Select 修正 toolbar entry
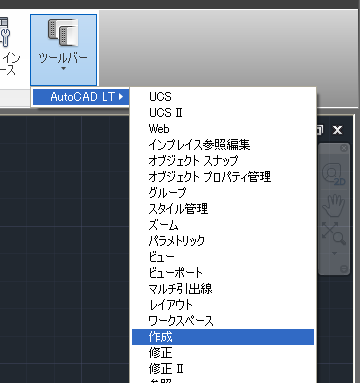This screenshot has width=360, height=383. [x=223, y=353]
